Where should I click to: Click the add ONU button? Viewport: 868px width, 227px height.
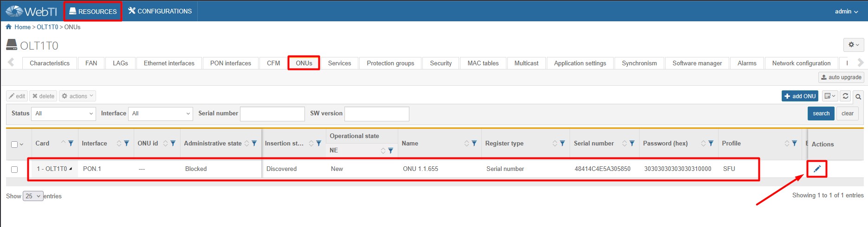[x=799, y=96]
